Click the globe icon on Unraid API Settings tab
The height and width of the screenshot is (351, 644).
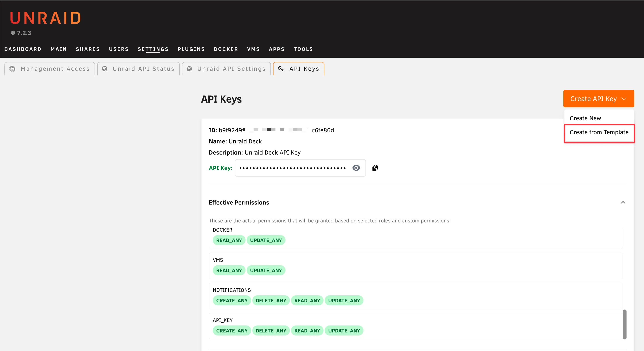[189, 69]
